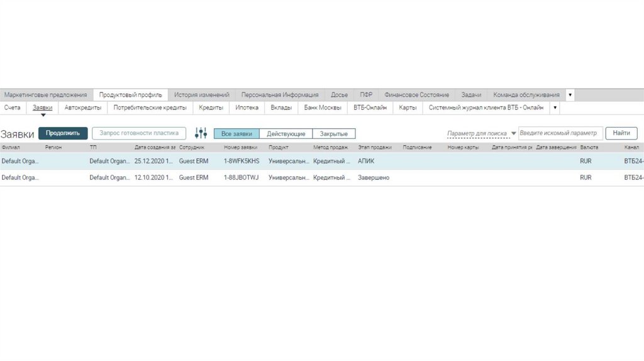This screenshot has width=644, height=361.
Task: Switch to 'История изменений' tab
Action: coord(202,95)
